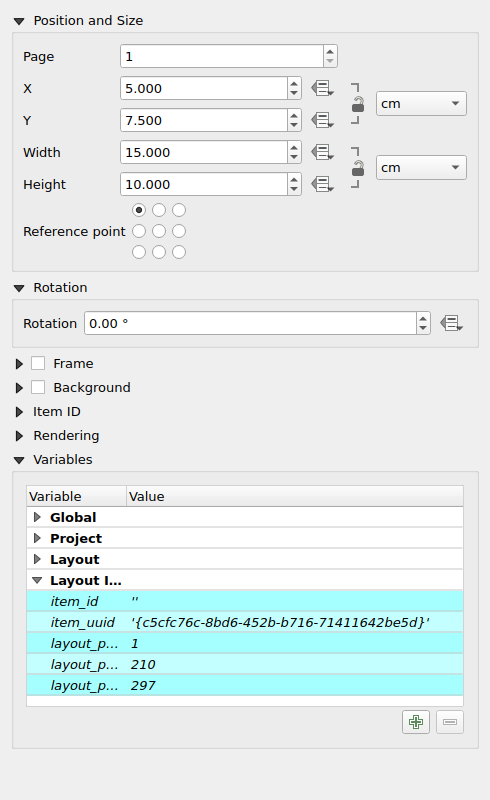Select middle-left reference point
This screenshot has width=490, height=800.
point(139,231)
